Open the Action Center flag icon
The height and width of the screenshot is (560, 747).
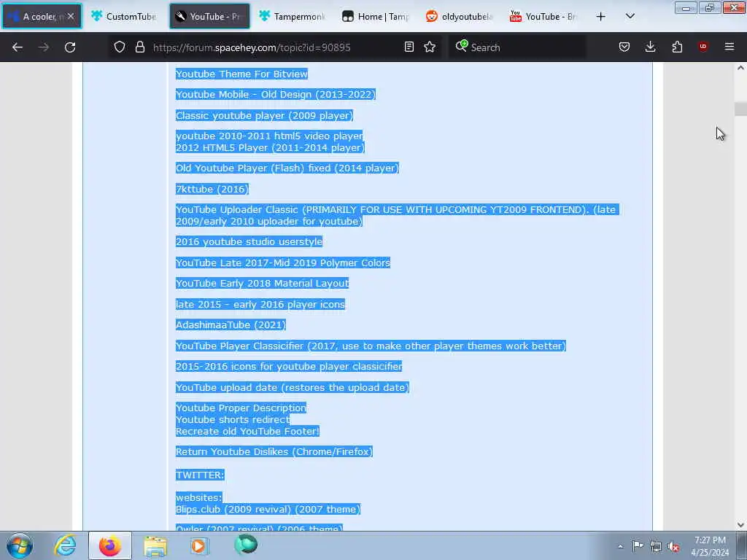pyautogui.click(x=638, y=546)
